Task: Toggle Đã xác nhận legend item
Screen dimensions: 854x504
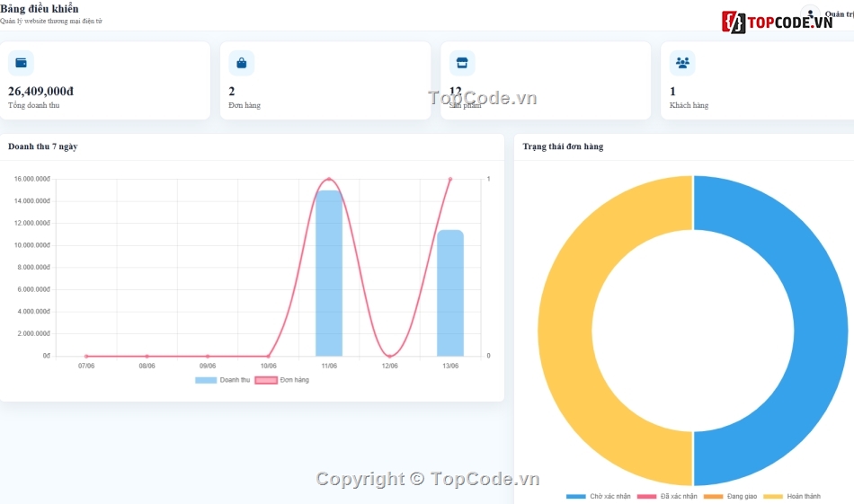Action: coord(667,497)
